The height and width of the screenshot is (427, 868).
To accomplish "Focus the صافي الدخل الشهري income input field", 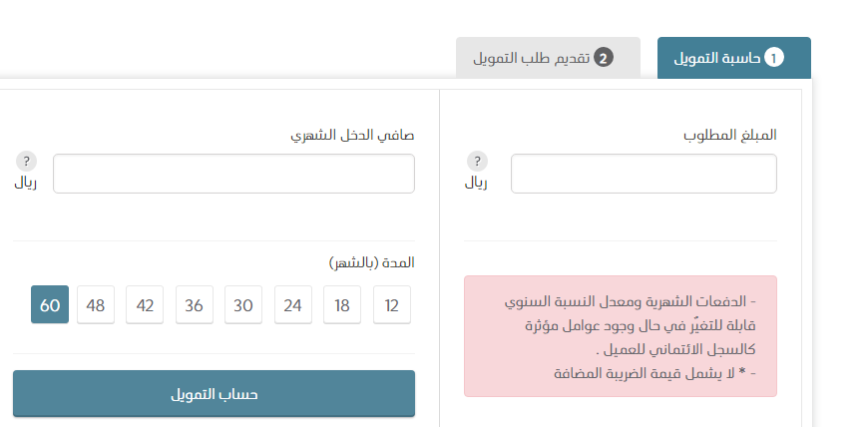I will (233, 174).
